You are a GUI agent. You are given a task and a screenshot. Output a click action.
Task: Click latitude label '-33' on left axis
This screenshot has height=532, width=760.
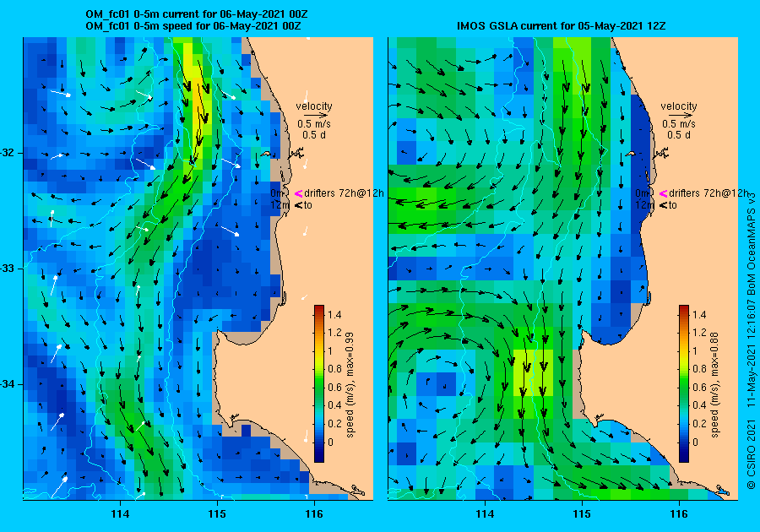click(8, 269)
